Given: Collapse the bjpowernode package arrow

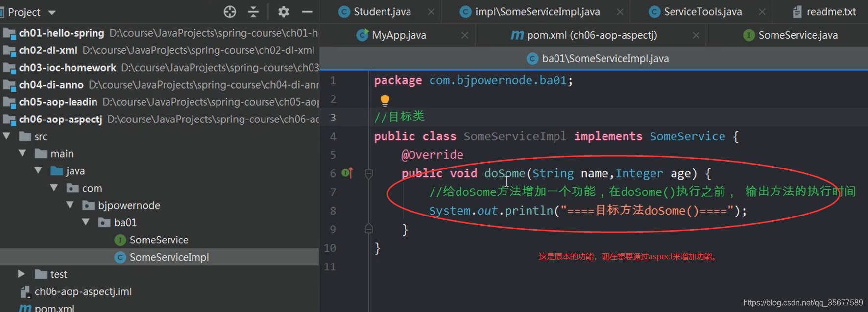Looking at the screenshot, I should (70, 205).
